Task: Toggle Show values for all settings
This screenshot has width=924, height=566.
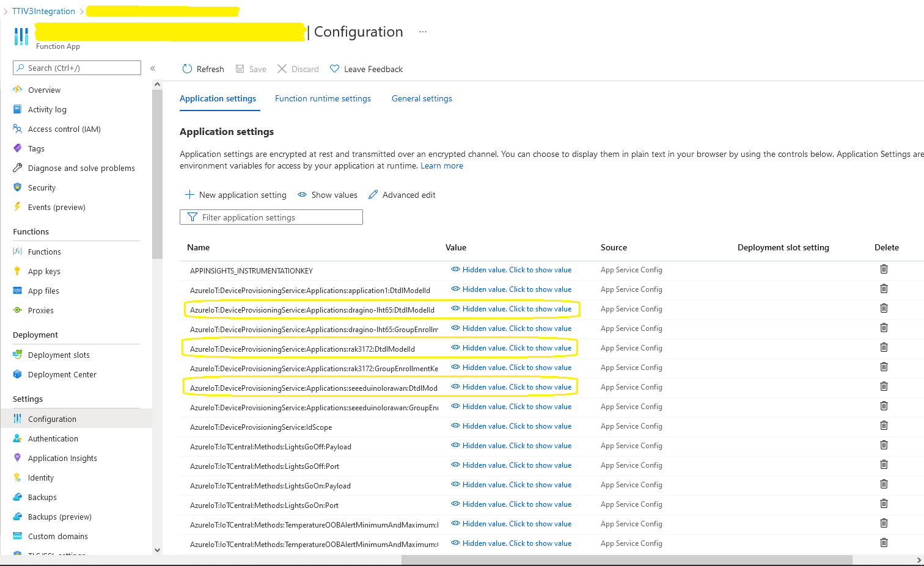Action: pos(328,195)
